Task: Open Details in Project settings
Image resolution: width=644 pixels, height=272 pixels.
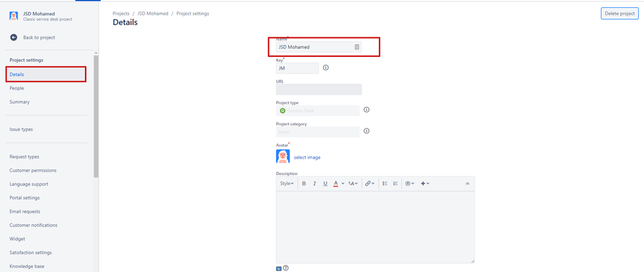Action: click(x=46, y=74)
